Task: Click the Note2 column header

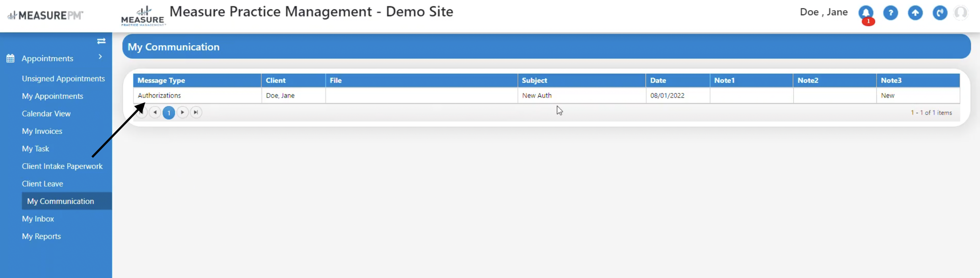Action: point(835,80)
